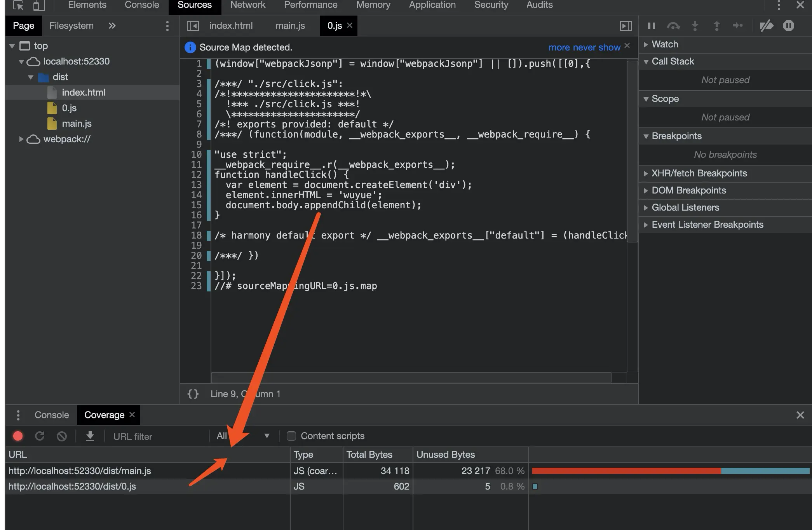This screenshot has height=530, width=812.
Task: Toggle Pause on exceptions icon
Action: [788, 26]
